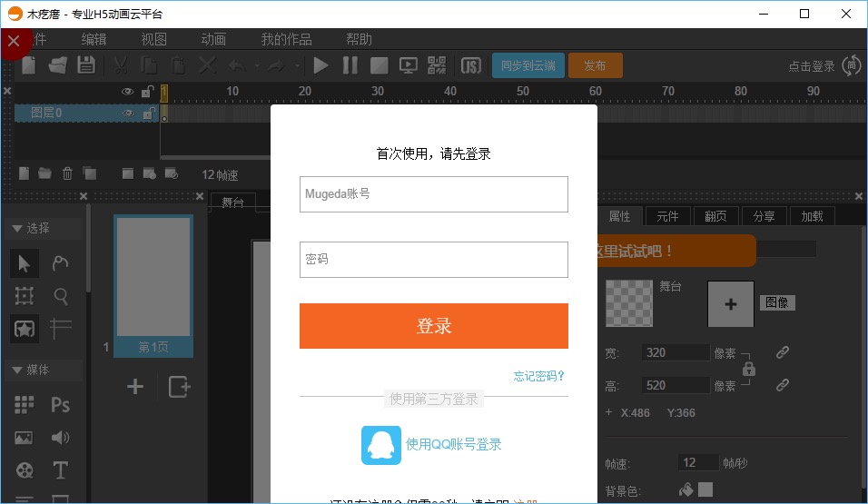Collapse the 选择 tools section
The width and height of the screenshot is (868, 504).
click(16, 229)
